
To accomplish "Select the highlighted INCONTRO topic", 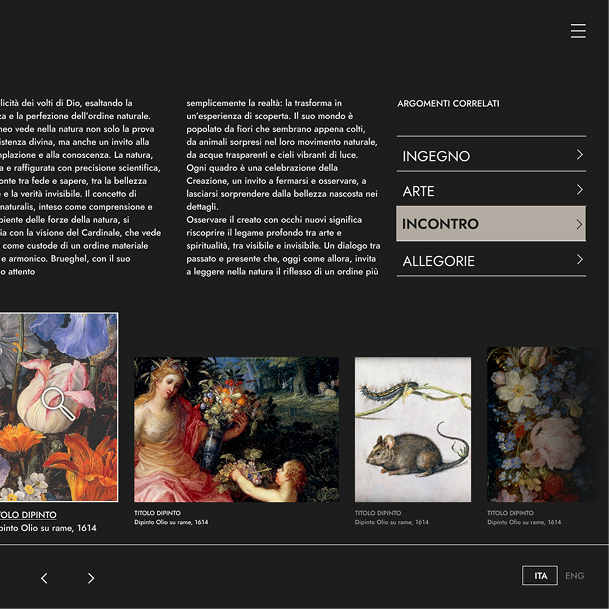I will click(x=491, y=224).
